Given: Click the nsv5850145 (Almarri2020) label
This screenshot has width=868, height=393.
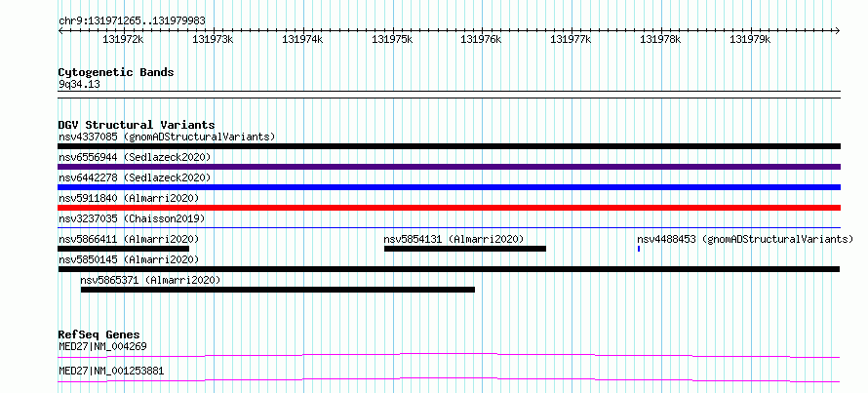Looking at the screenshot, I should 129,259.
